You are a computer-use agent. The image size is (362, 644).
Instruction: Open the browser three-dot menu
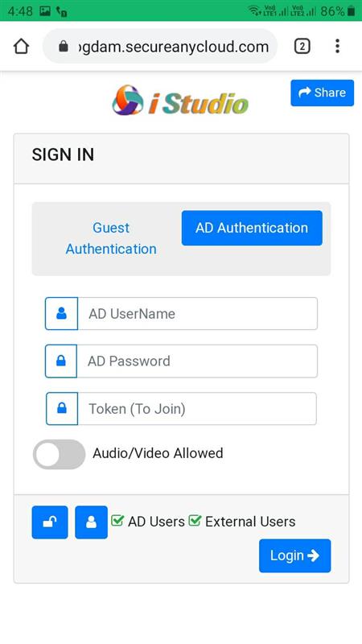pyautogui.click(x=337, y=46)
